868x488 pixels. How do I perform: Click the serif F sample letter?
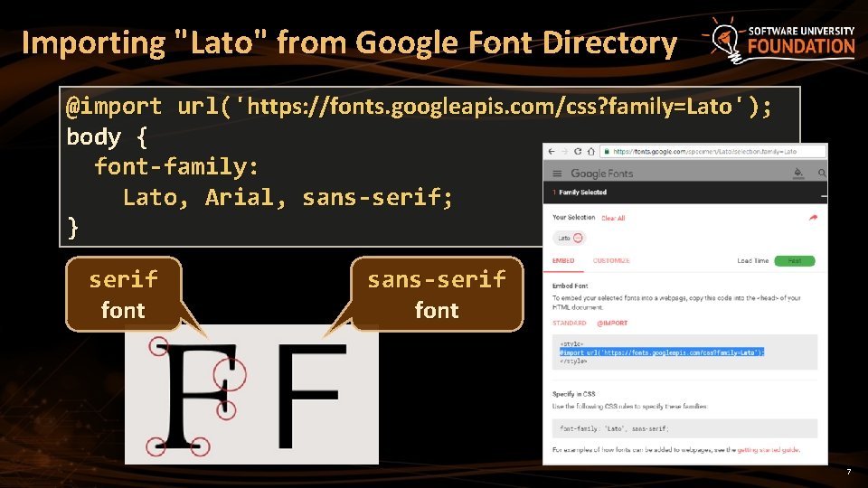pyautogui.click(x=196, y=395)
